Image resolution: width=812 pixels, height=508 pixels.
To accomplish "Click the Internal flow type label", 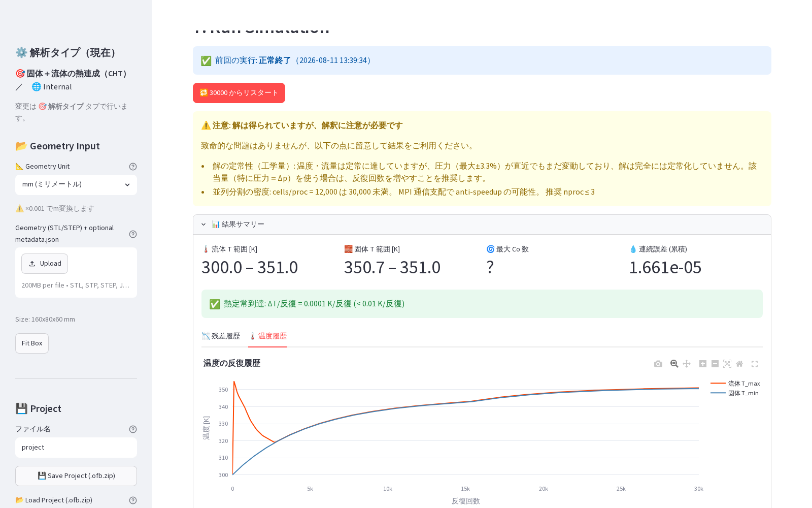I will [x=52, y=87].
